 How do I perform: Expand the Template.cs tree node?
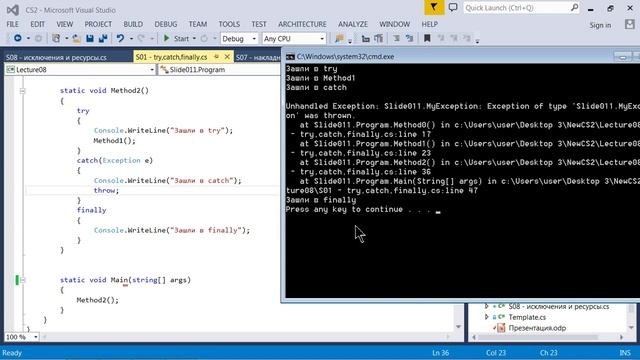tap(487, 317)
